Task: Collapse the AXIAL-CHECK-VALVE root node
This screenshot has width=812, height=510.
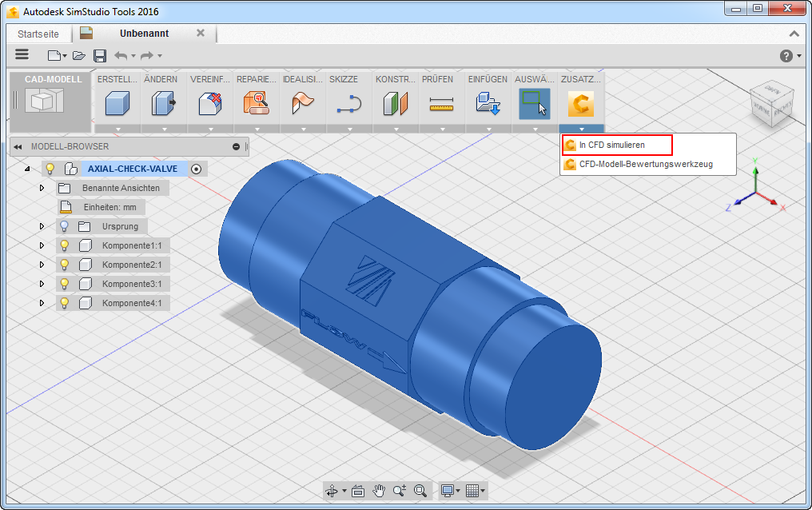Action: coord(27,169)
